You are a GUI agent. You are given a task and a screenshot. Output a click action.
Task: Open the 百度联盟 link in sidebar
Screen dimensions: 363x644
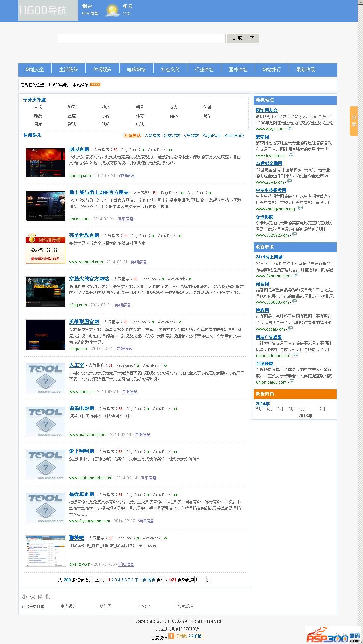[264, 364]
